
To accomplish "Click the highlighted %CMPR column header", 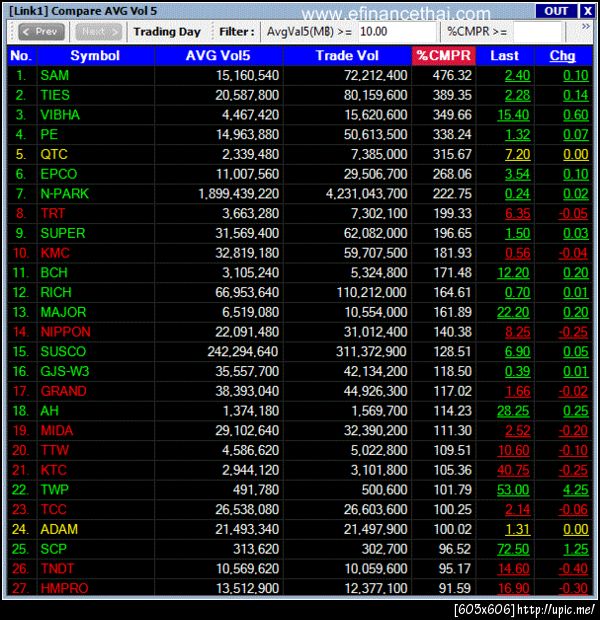I will [x=443, y=56].
